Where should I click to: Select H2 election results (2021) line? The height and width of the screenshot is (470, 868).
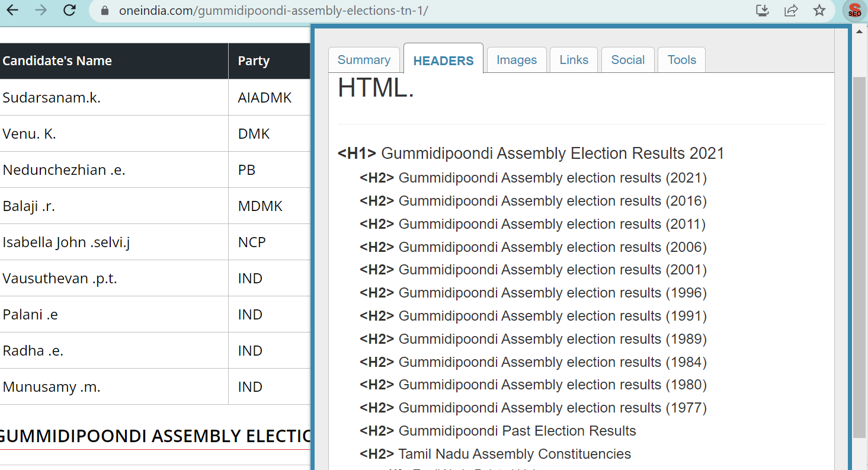click(533, 178)
